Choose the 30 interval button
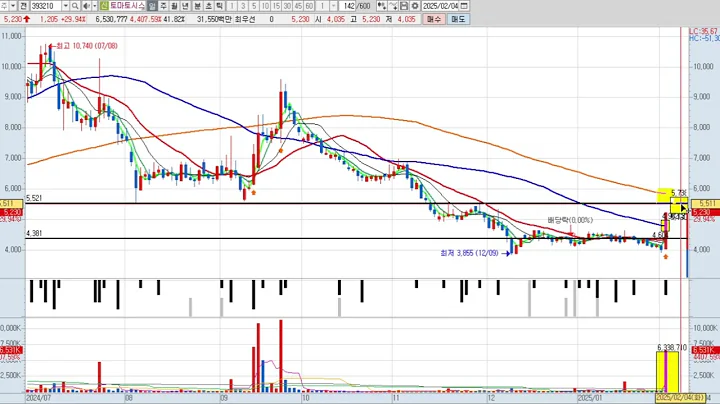720x404 pixels. coord(287,6)
